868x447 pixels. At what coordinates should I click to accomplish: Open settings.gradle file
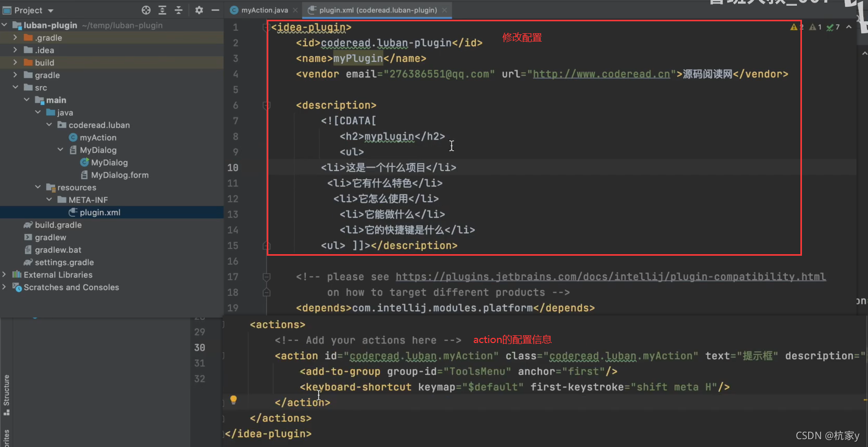64,262
